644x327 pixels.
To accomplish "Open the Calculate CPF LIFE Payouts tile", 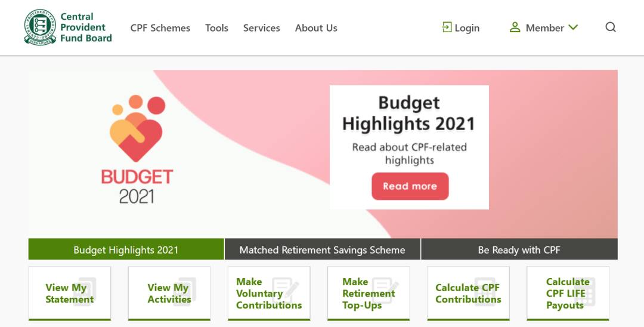I will 568,293.
